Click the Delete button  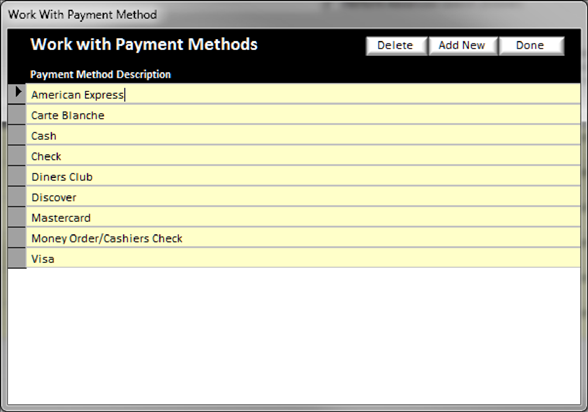(396, 46)
